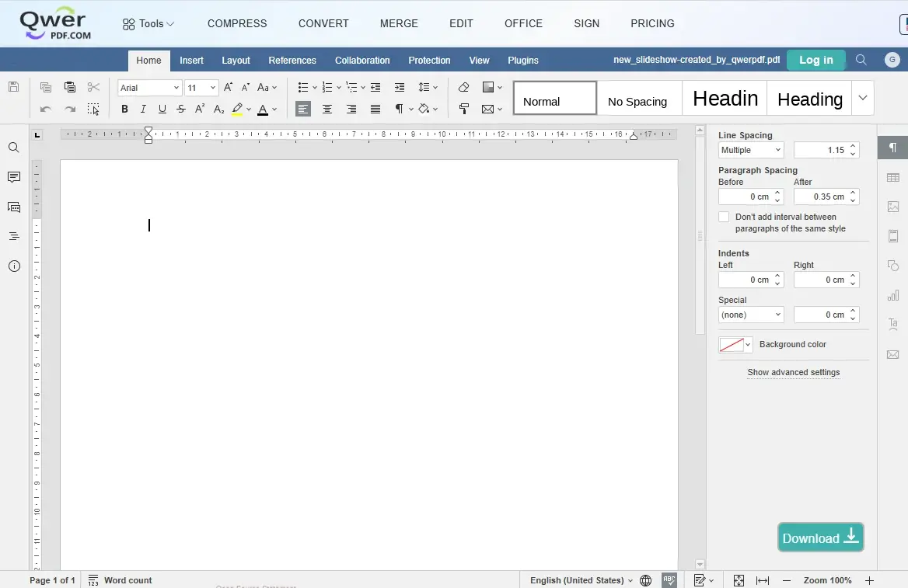Open the Headings navigation panel
This screenshot has width=908, height=588.
click(14, 236)
